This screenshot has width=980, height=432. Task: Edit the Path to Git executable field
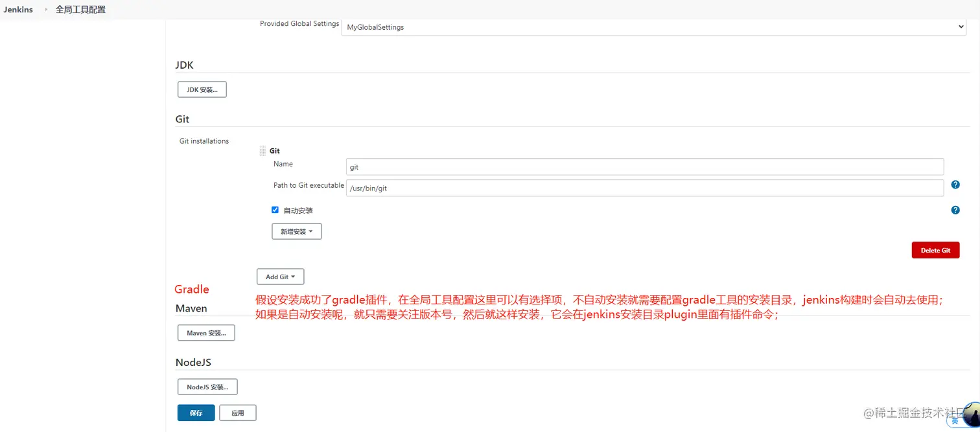645,188
